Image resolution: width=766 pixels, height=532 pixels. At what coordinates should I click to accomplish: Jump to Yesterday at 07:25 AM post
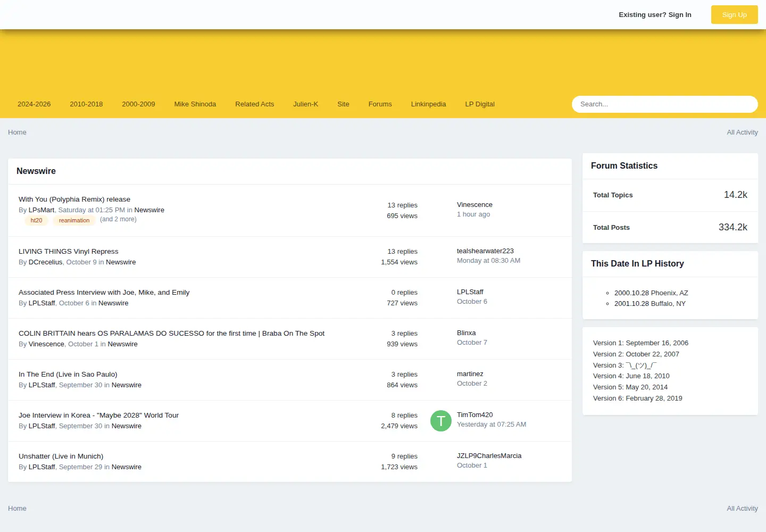492,425
